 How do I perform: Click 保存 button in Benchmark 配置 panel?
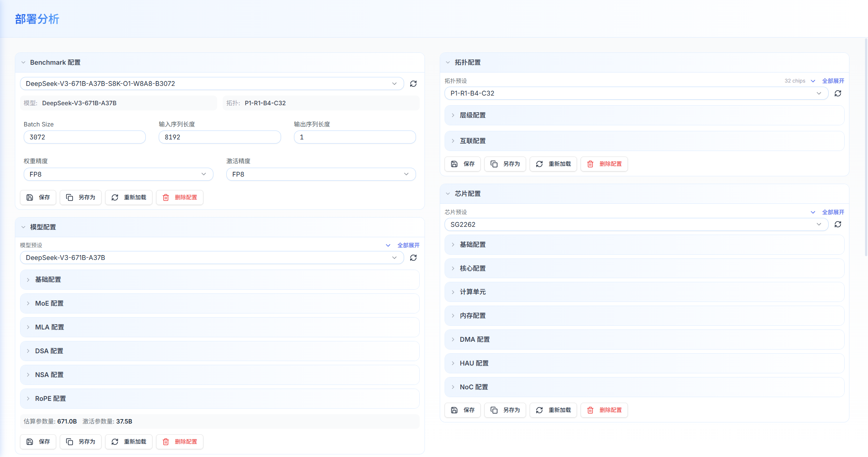point(38,197)
